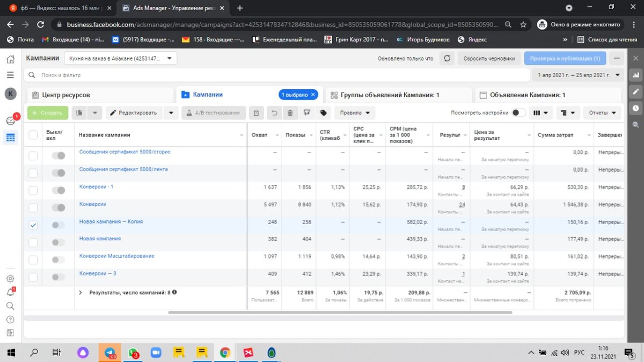This screenshot has width=644, height=362.
Task: Switch to the Центр ресурсов tab
Action: (99, 95)
